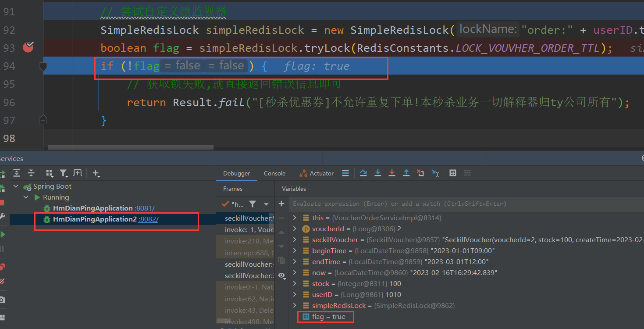Click the View Breakpoints icon in sidebar

coord(2,267)
